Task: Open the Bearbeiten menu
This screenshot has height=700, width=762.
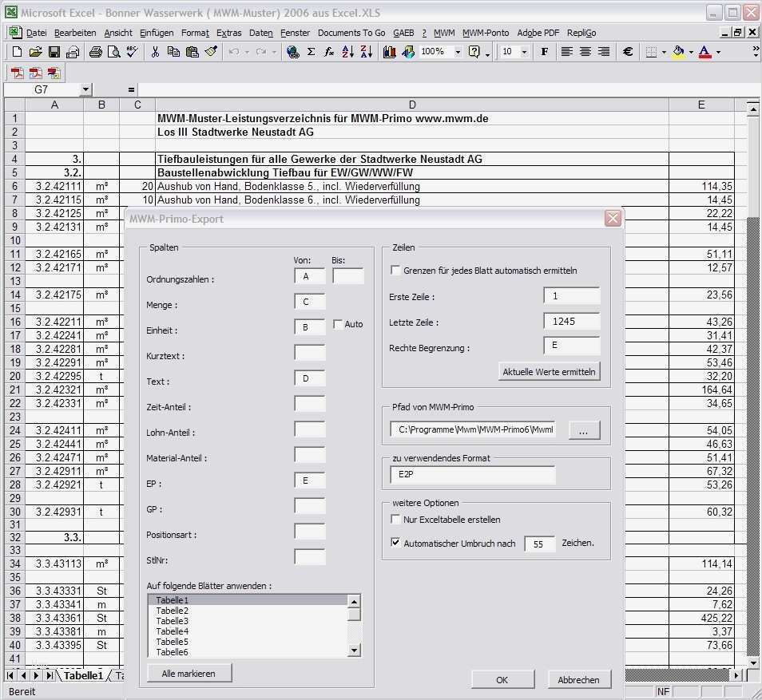Action: [x=75, y=33]
